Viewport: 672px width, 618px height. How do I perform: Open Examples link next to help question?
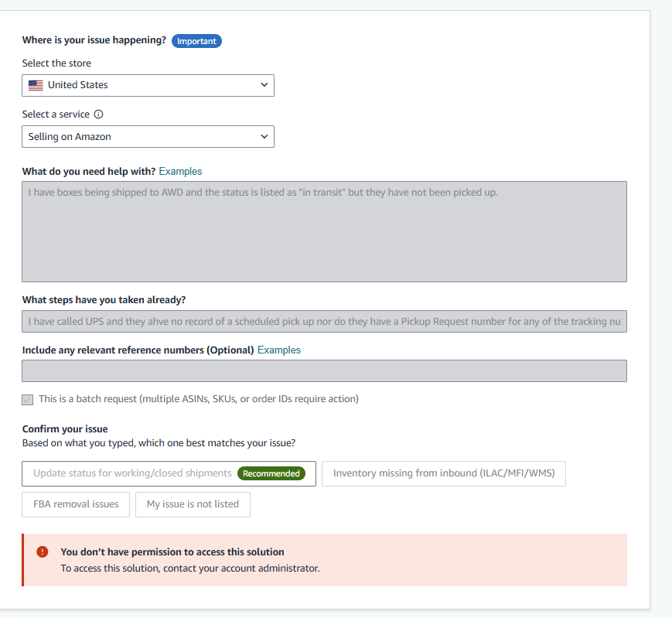click(180, 172)
